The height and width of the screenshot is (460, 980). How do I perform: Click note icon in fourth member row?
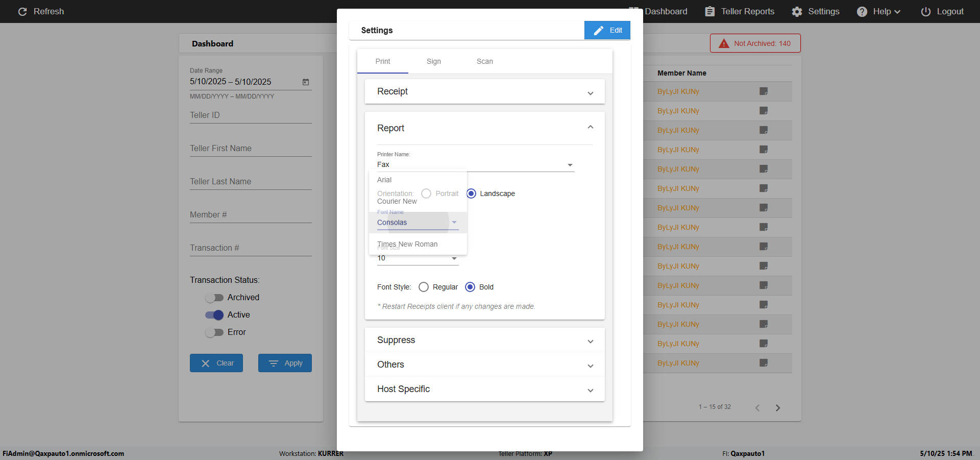(x=764, y=150)
